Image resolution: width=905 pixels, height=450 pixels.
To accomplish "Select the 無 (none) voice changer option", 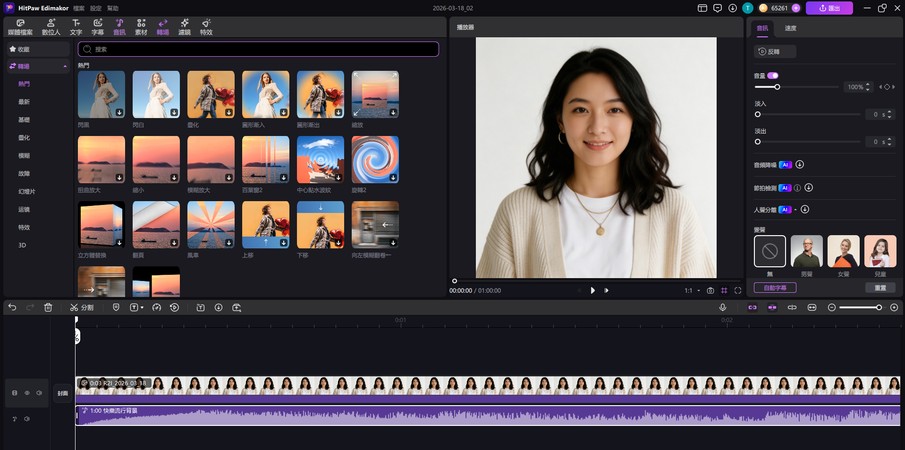I will pos(769,251).
